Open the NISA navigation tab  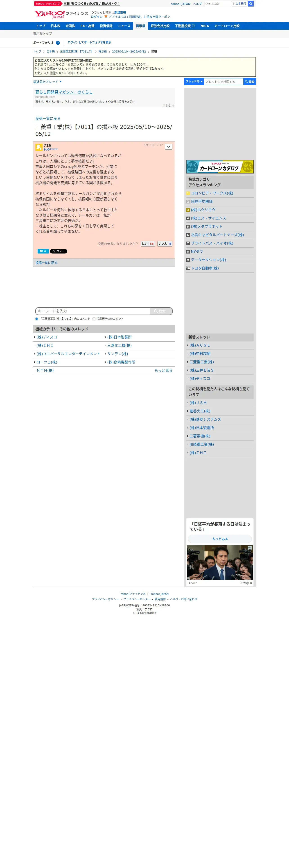coord(205,26)
